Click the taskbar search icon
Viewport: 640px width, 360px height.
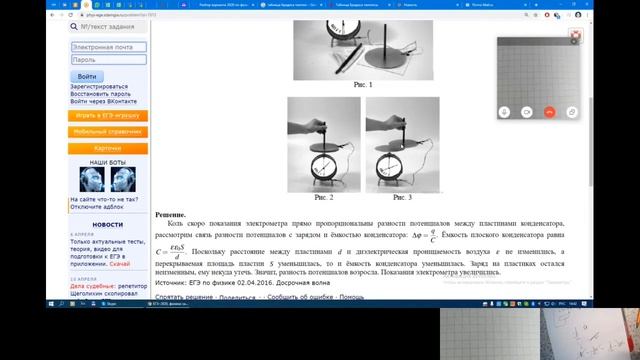coord(61,304)
